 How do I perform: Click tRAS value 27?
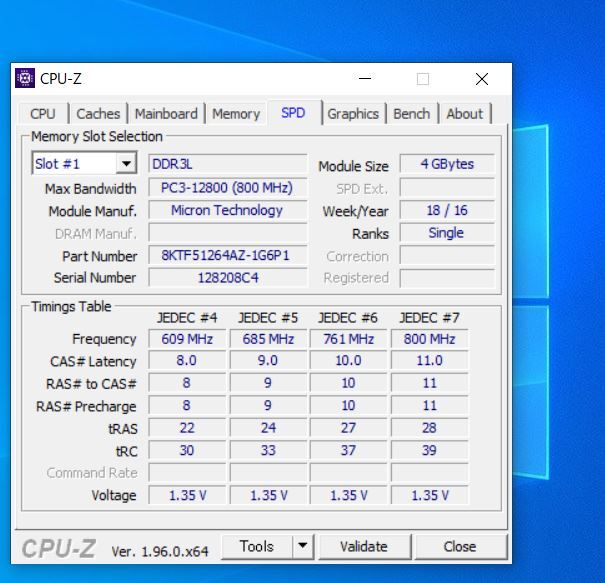[348, 428]
